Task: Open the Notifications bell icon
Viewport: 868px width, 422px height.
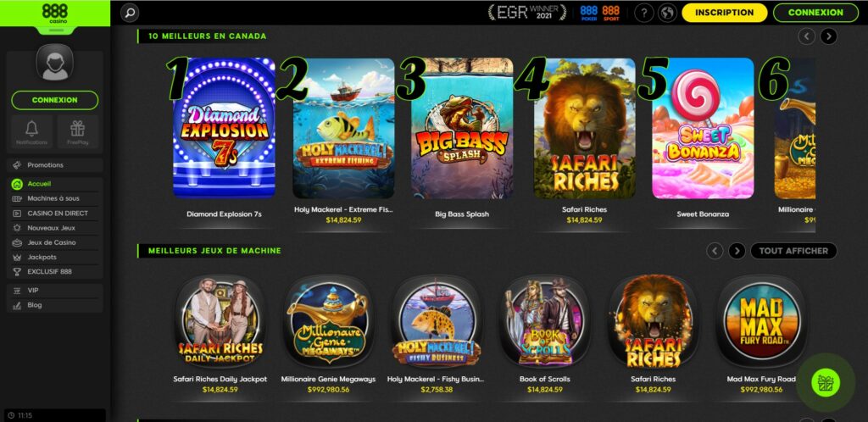Action: pyautogui.click(x=31, y=131)
